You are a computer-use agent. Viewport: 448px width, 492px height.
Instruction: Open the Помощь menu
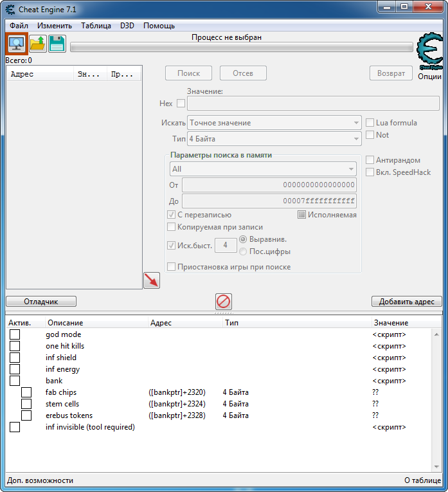pyautogui.click(x=159, y=26)
